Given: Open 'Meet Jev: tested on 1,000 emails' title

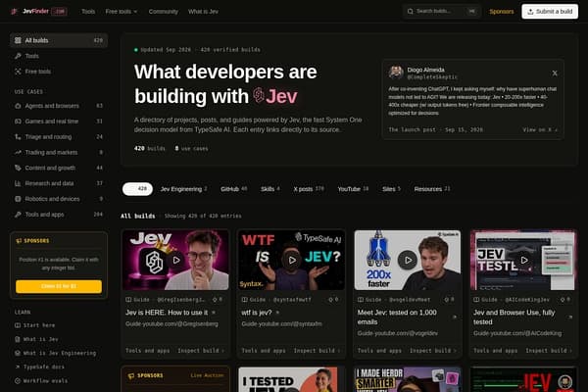Looking at the screenshot, I should point(397,317).
